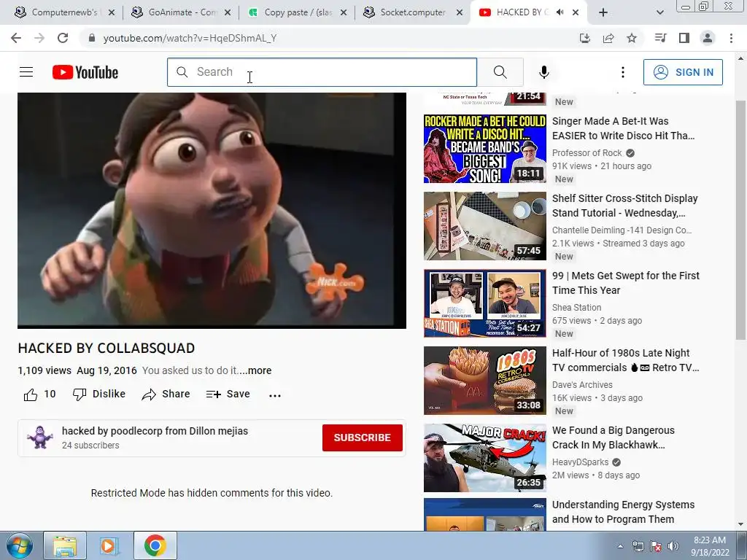This screenshot has width=747, height=560.
Task: Open volume control in system tray
Action: (x=673, y=546)
